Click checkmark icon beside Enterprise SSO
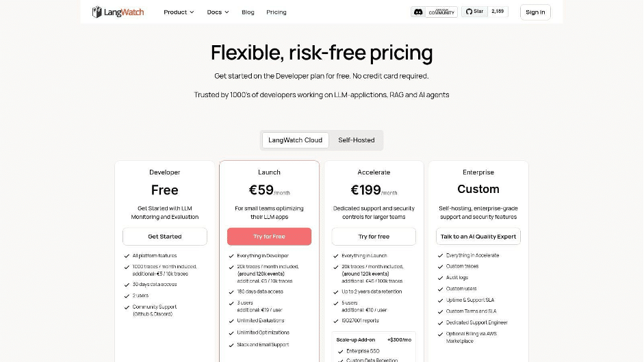The height and width of the screenshot is (362, 644). pyautogui.click(x=341, y=351)
